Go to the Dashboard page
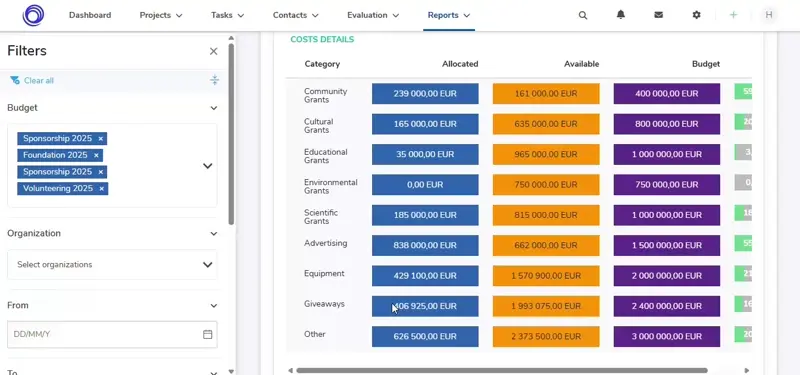This screenshot has height=375, width=800. pyautogui.click(x=90, y=15)
